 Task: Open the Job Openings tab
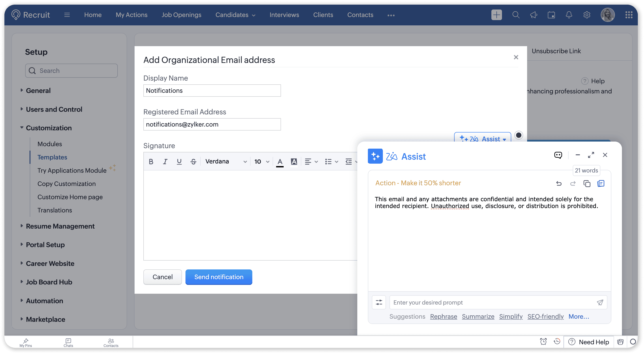coord(181,15)
